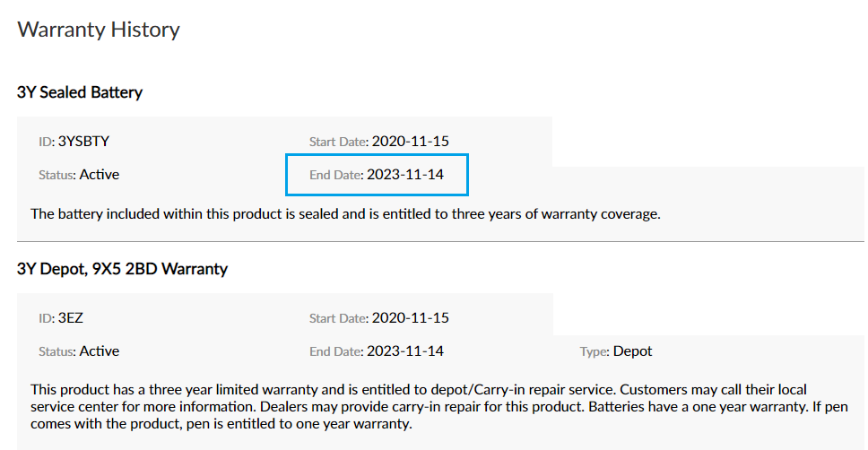This screenshot has height=450, width=868.
Task: Click the 3Y Depot, 9X5 2BD Warranty title
Action: coord(122,269)
